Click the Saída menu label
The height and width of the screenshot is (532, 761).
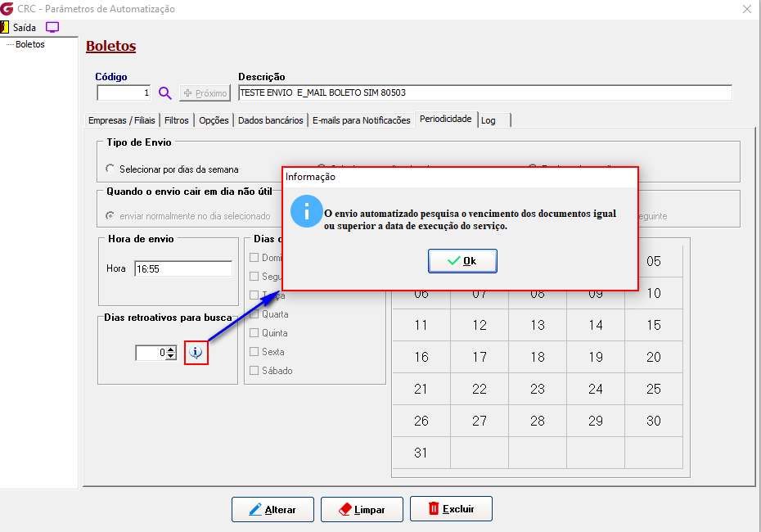coord(25,28)
